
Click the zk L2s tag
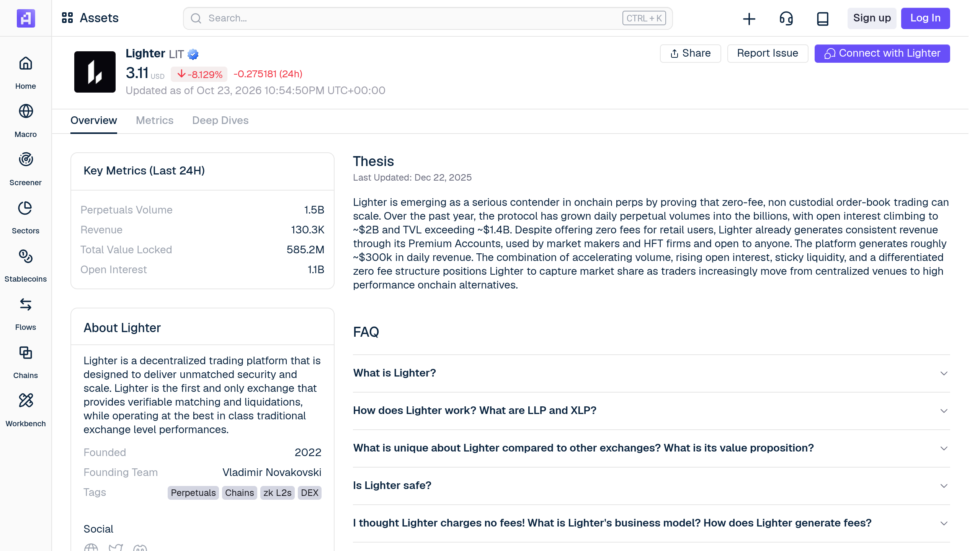[278, 493]
